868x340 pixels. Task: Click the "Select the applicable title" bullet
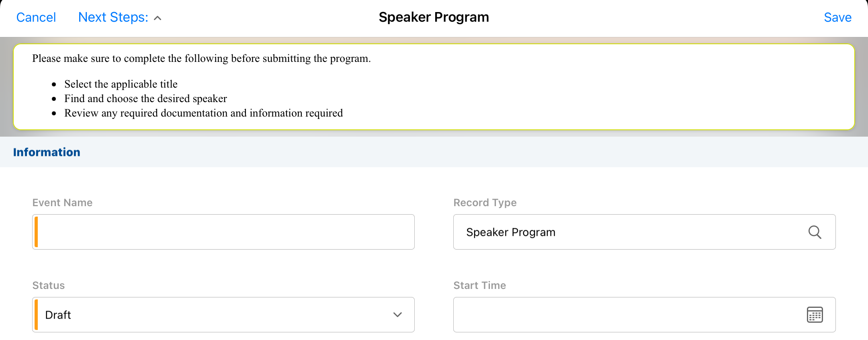click(121, 84)
